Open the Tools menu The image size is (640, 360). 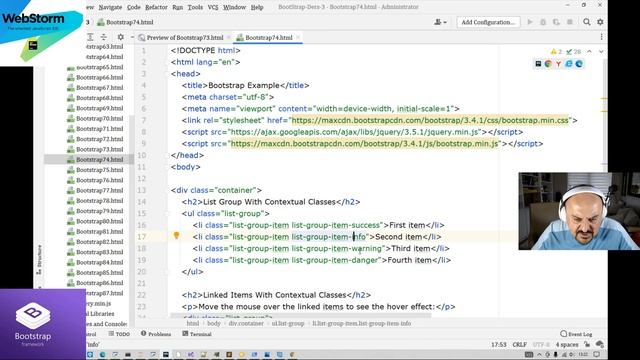(195, 7)
